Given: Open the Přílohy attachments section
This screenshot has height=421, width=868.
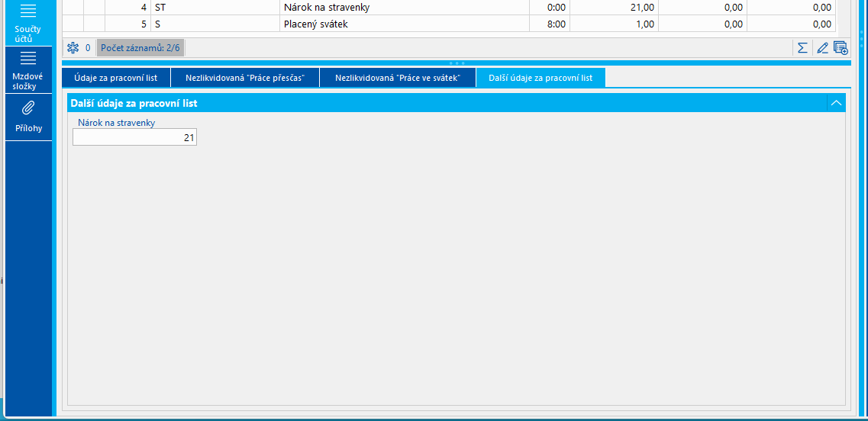Looking at the screenshot, I should coord(29,117).
